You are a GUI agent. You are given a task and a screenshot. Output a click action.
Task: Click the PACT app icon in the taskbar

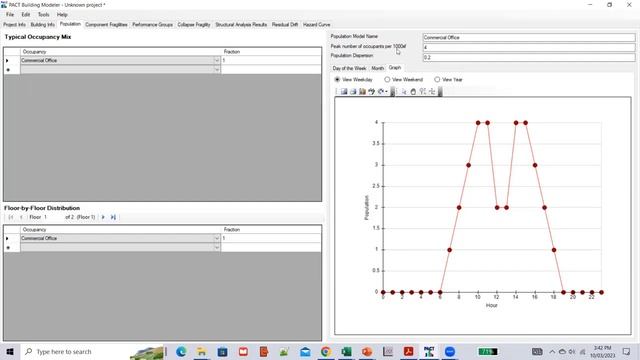(429, 351)
